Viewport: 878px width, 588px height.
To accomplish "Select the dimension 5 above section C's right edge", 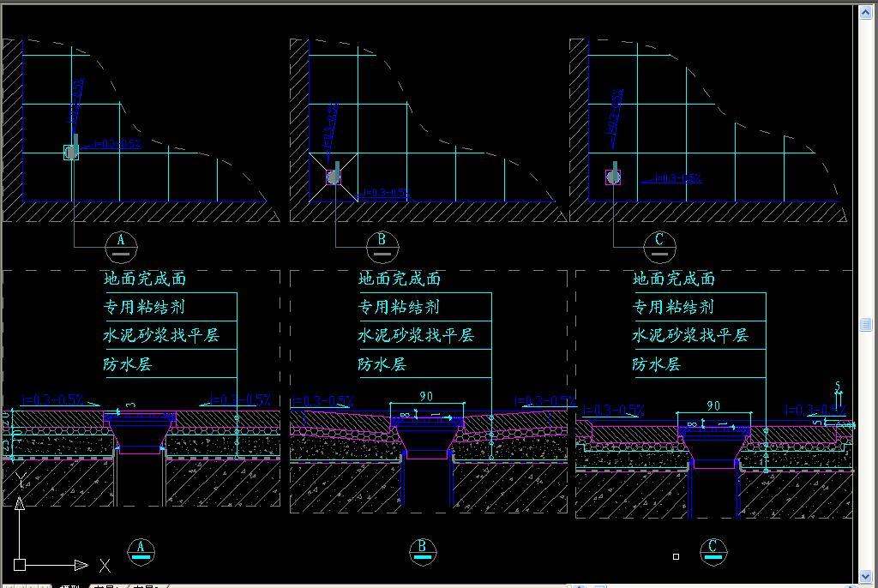I will click(838, 387).
